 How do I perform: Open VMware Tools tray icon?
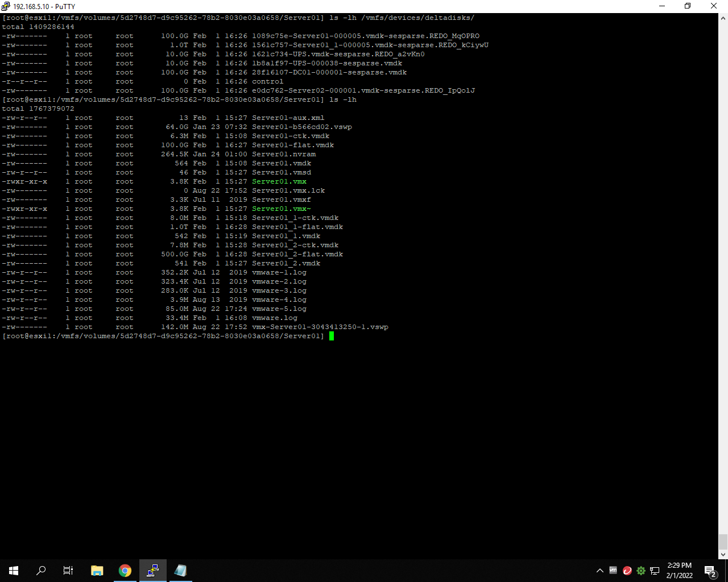click(x=613, y=570)
